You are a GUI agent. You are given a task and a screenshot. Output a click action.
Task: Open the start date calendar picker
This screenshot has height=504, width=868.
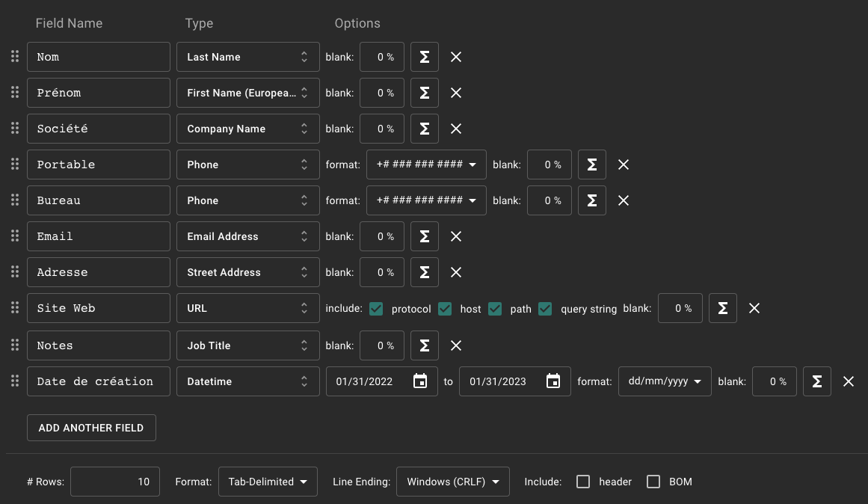(420, 381)
